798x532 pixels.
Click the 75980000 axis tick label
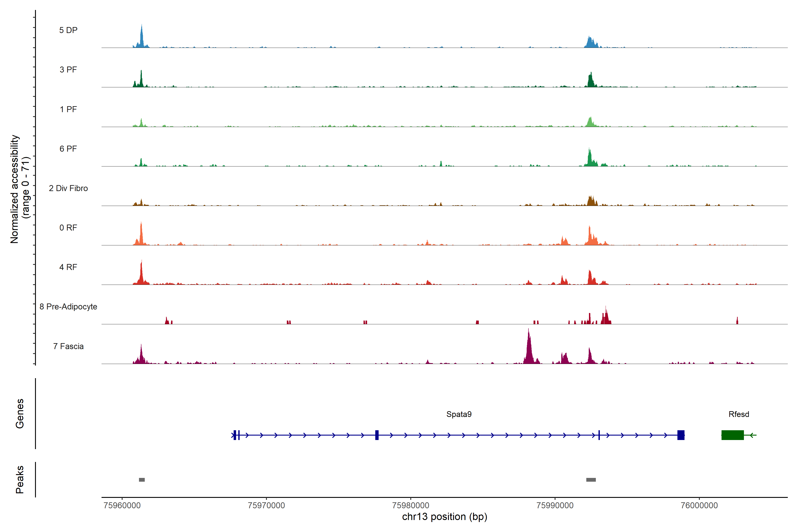pyautogui.click(x=411, y=505)
